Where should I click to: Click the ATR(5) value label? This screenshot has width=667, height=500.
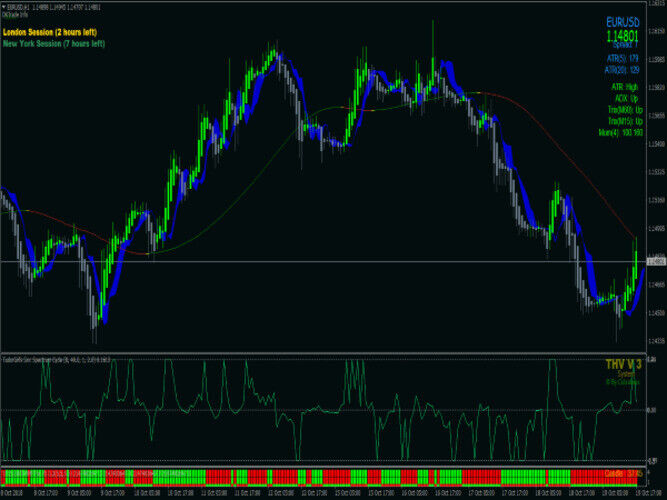622,60
